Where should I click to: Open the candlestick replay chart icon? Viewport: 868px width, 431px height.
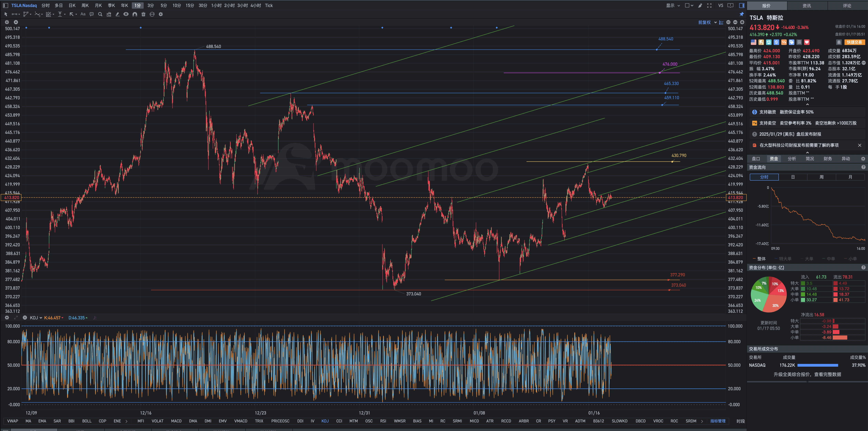point(109,14)
